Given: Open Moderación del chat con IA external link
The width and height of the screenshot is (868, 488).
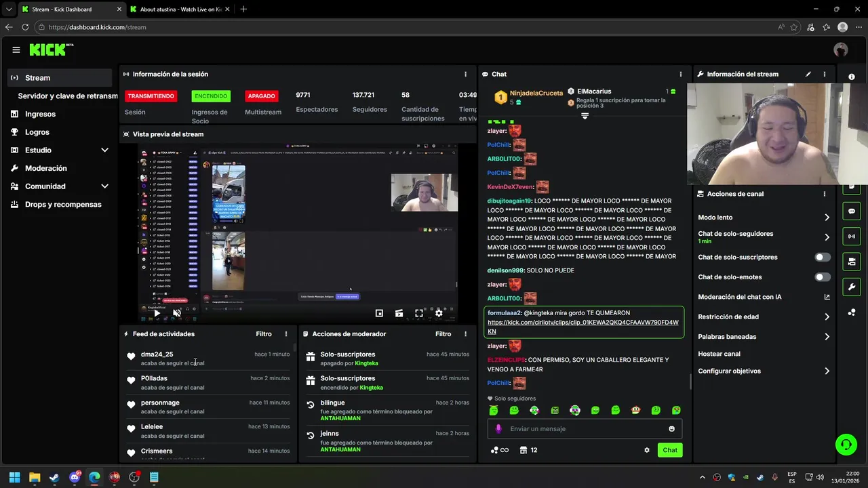Looking at the screenshot, I should [x=827, y=297].
